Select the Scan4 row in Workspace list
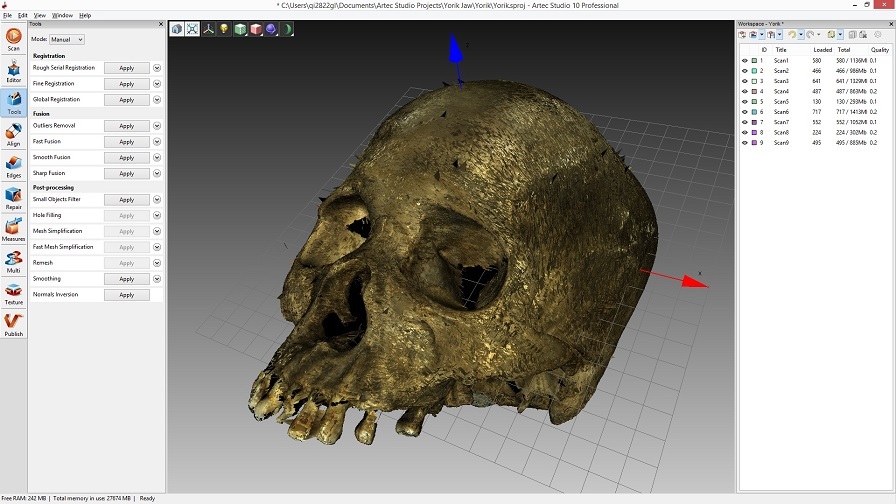This screenshot has height=504, width=896. (781, 92)
